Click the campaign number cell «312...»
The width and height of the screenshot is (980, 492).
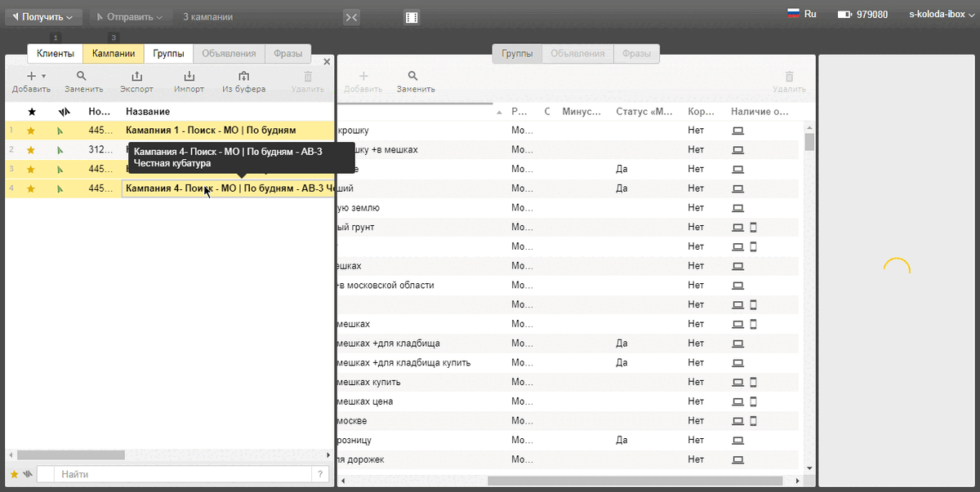tap(100, 150)
